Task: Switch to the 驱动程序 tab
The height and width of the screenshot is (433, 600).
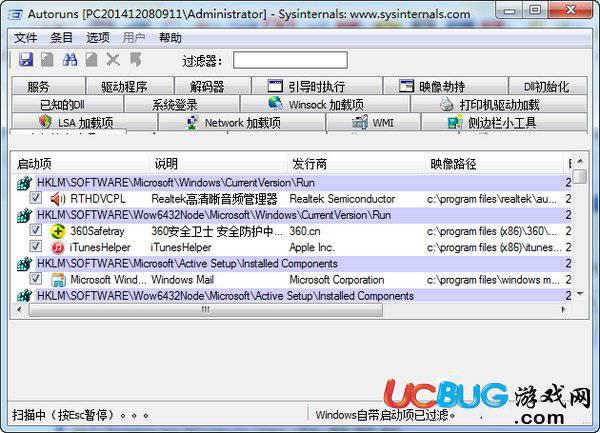Action: click(130, 86)
